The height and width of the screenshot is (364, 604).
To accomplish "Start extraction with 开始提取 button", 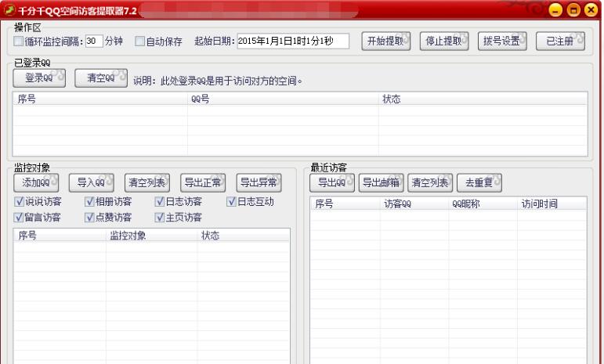I will pyautogui.click(x=386, y=41).
